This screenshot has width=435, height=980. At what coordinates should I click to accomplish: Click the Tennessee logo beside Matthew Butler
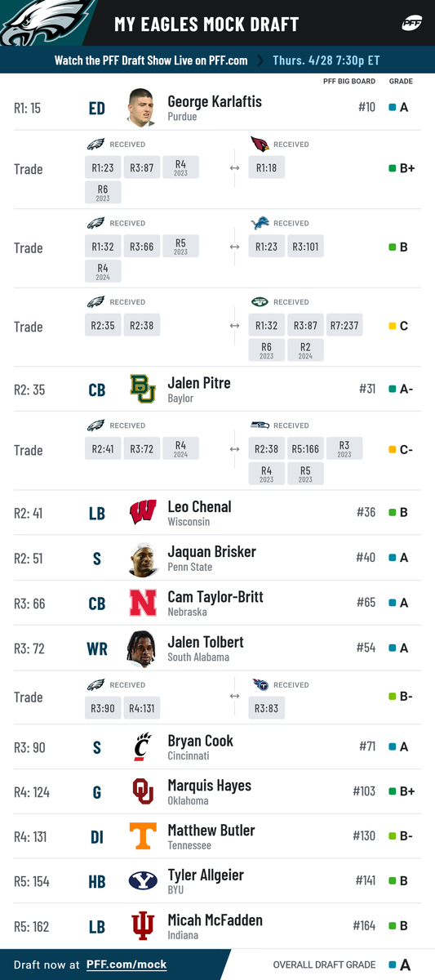(143, 836)
